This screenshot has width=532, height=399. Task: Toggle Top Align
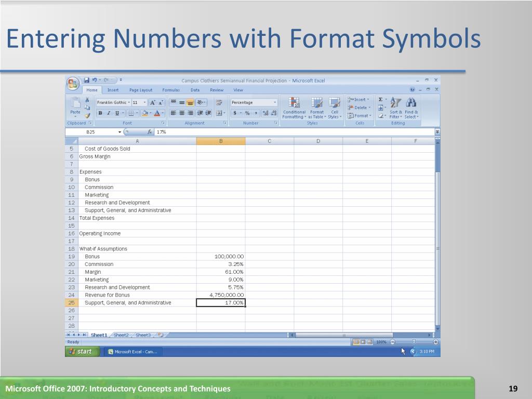click(174, 102)
